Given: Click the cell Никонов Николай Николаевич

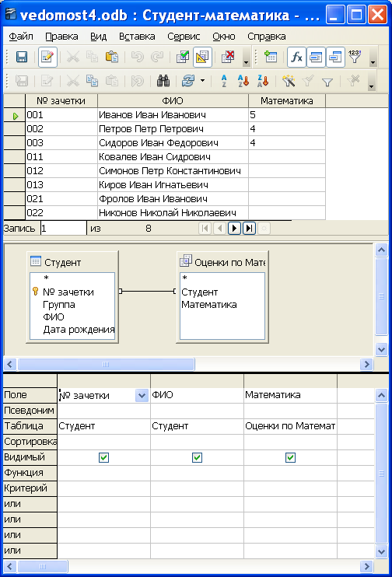Looking at the screenshot, I should pos(173,213).
